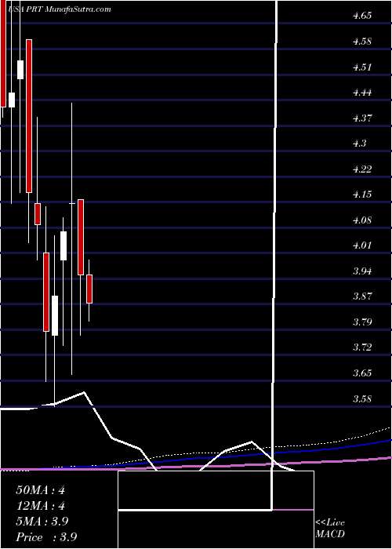
Task: Click the 3.79 price axis label
Action: click(x=362, y=322)
